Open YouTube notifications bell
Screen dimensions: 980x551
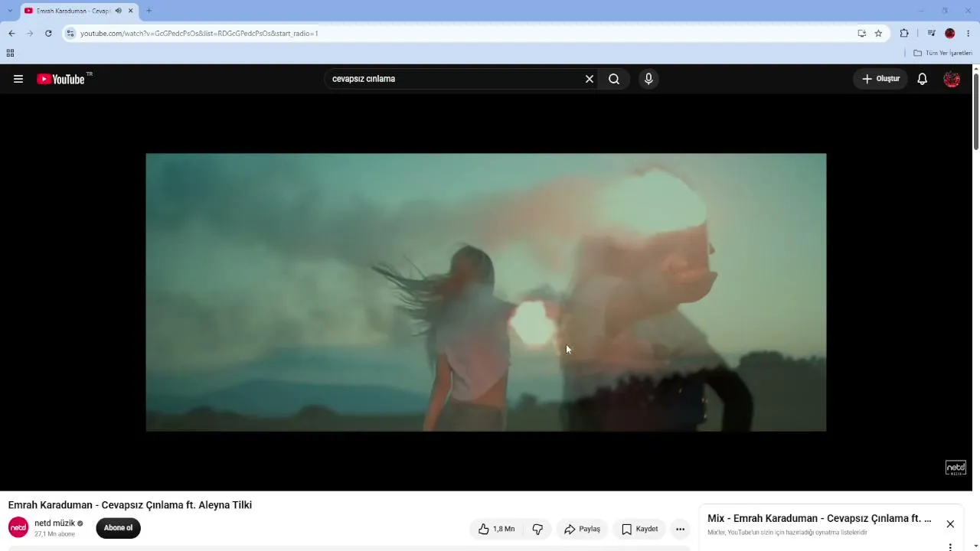923,79
